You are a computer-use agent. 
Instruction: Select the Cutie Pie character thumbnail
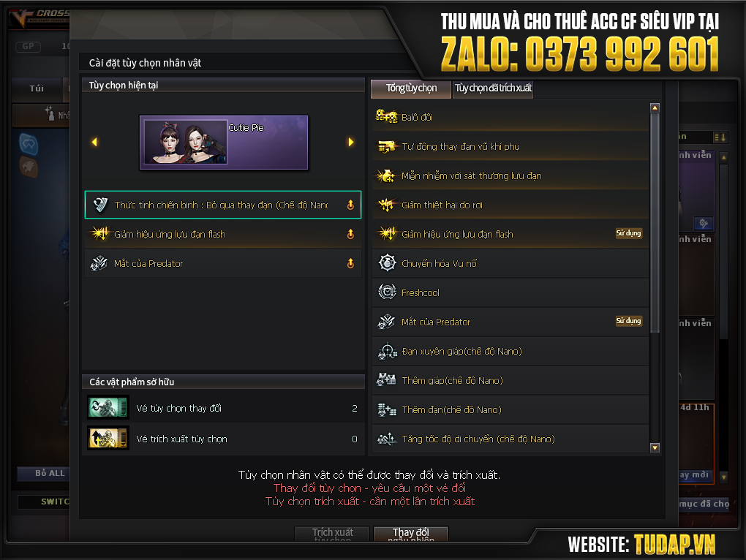tap(224, 142)
